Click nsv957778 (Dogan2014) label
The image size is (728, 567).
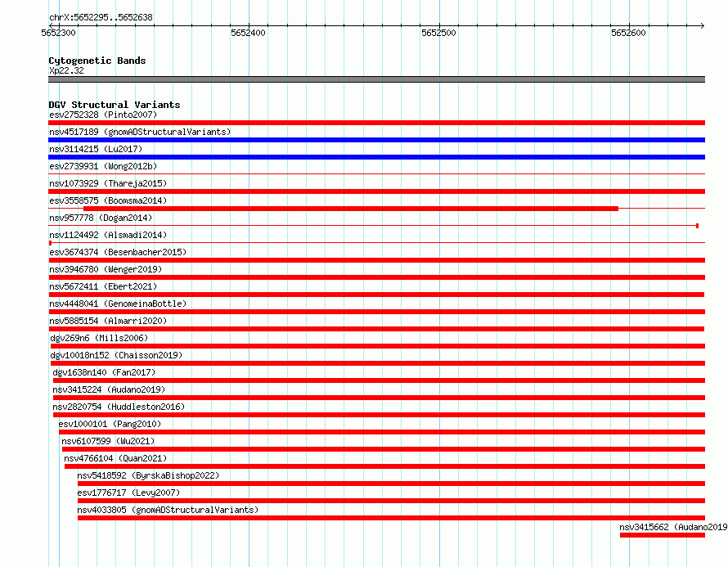tap(101, 218)
